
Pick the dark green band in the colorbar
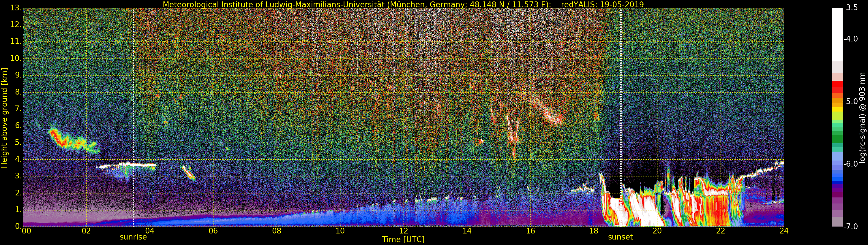837,139
